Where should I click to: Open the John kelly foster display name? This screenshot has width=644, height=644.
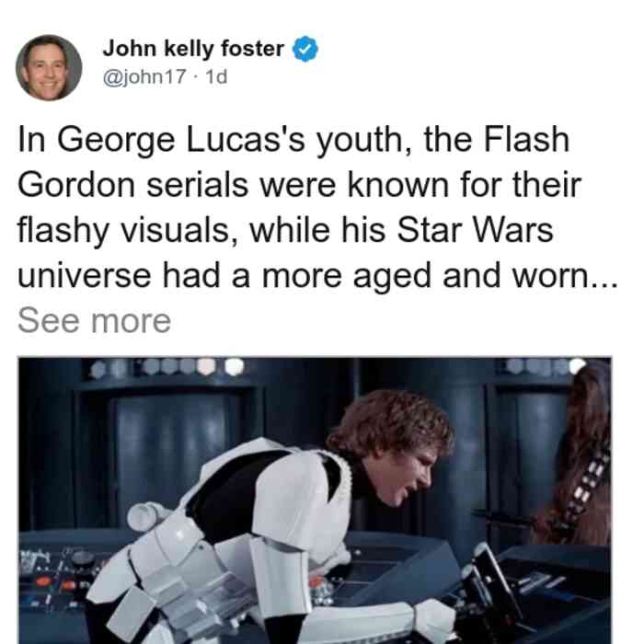tap(193, 49)
